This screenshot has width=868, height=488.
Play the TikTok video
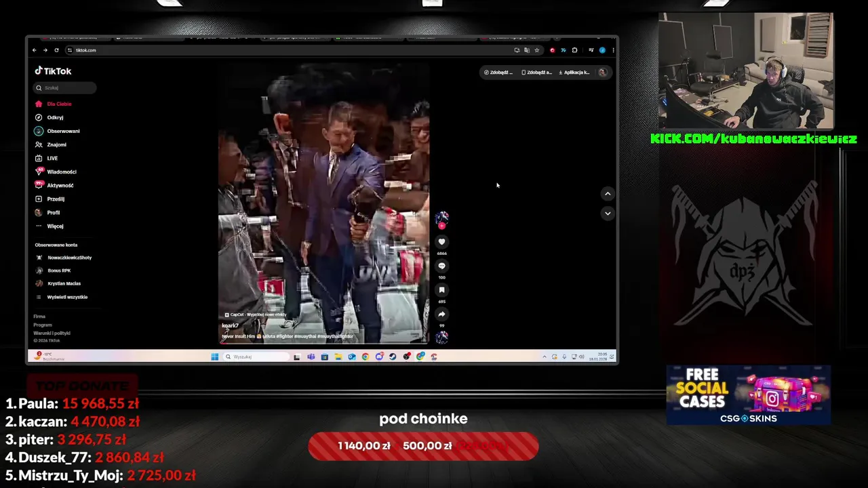tap(323, 203)
